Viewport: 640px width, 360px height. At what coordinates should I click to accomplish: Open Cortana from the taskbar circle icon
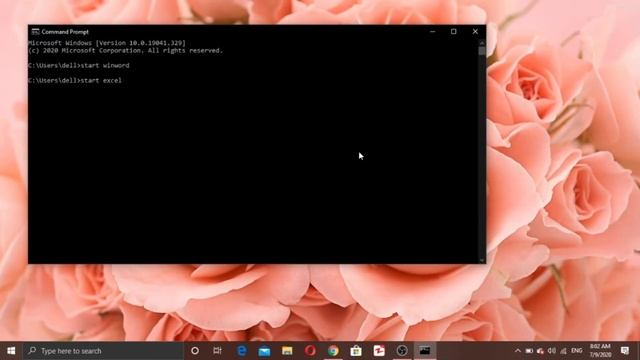pyautogui.click(x=195, y=351)
